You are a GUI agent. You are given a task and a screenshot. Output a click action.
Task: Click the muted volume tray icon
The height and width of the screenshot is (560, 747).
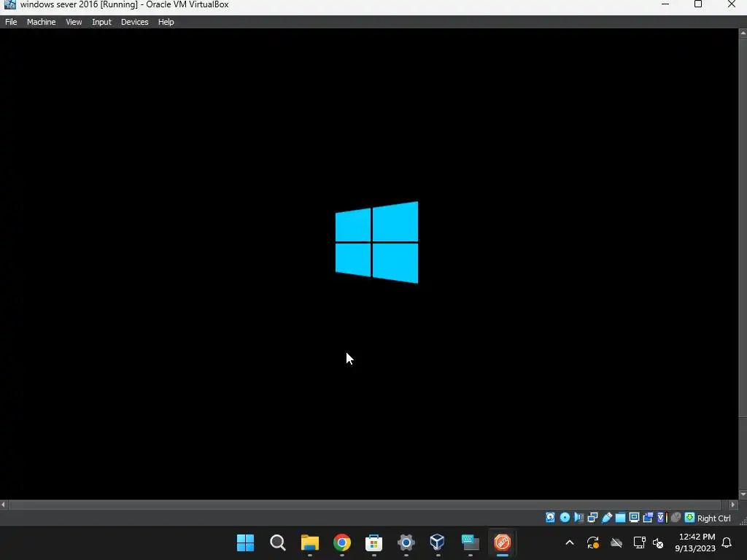[658, 542]
